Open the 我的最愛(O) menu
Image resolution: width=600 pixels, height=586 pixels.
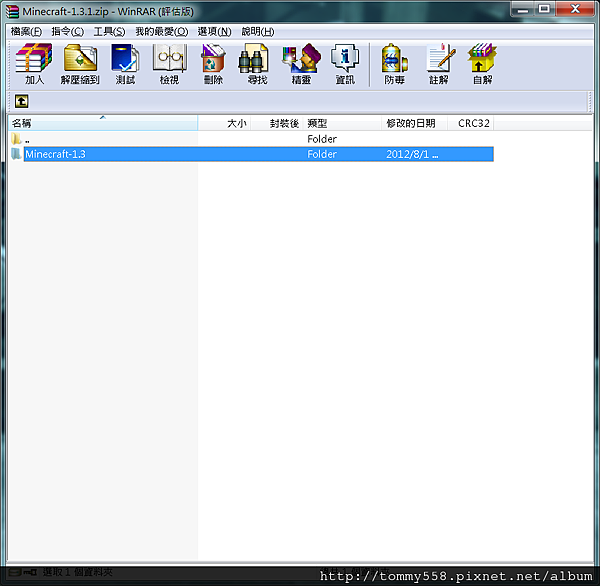point(161,31)
